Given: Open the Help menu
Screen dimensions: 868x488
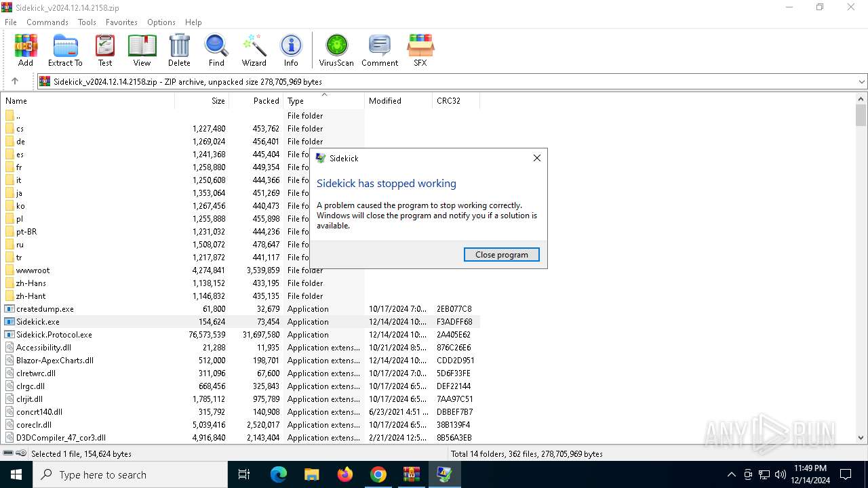Looking at the screenshot, I should (x=193, y=22).
